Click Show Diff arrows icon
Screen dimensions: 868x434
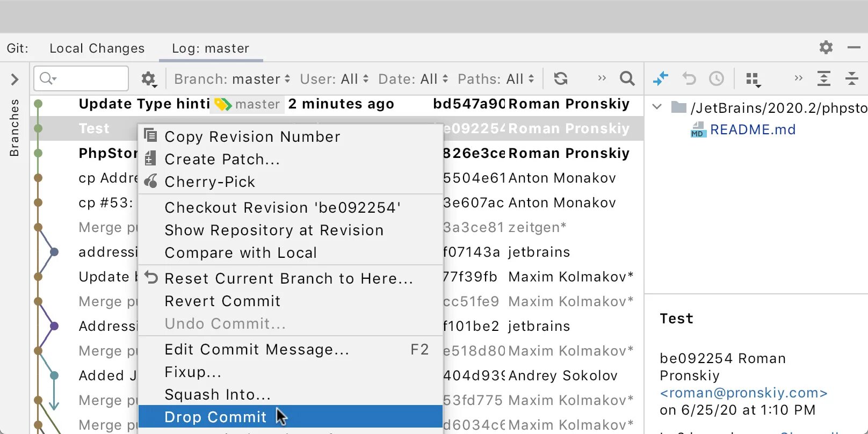coord(661,79)
